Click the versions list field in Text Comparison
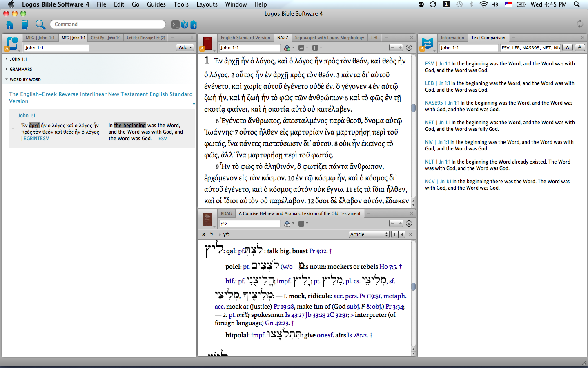The height and width of the screenshot is (368, 588). click(530, 48)
